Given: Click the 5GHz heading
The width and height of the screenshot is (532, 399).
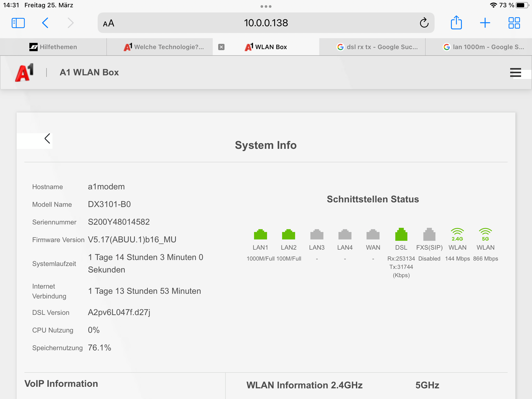Looking at the screenshot, I should [427, 385].
